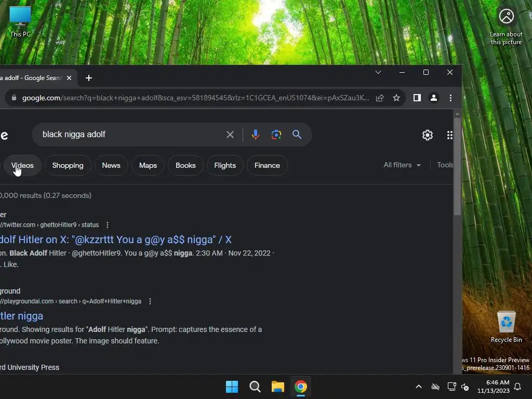Expand the All filters dropdown

pos(402,165)
